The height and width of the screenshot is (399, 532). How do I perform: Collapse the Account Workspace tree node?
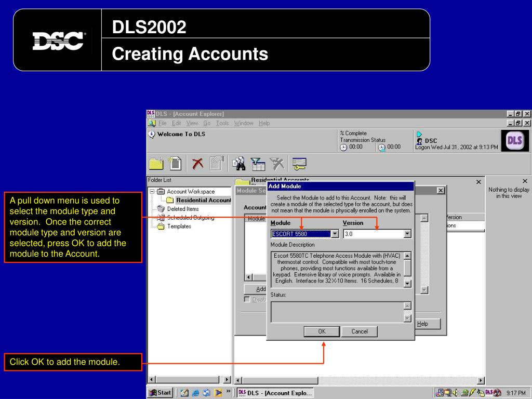tap(152, 192)
